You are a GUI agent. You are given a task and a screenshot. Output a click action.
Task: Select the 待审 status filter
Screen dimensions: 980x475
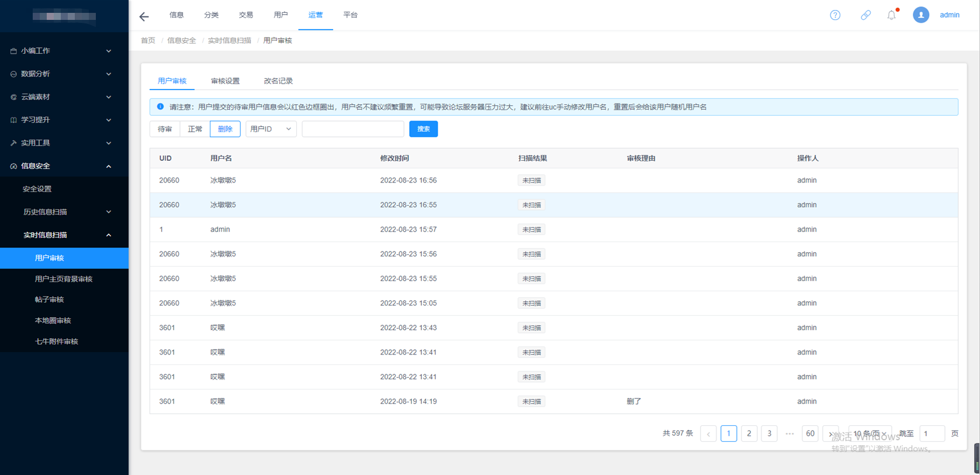click(165, 129)
